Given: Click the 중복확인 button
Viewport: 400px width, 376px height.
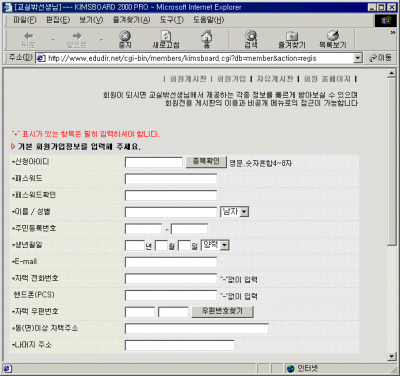Looking at the screenshot, I should (206, 162).
